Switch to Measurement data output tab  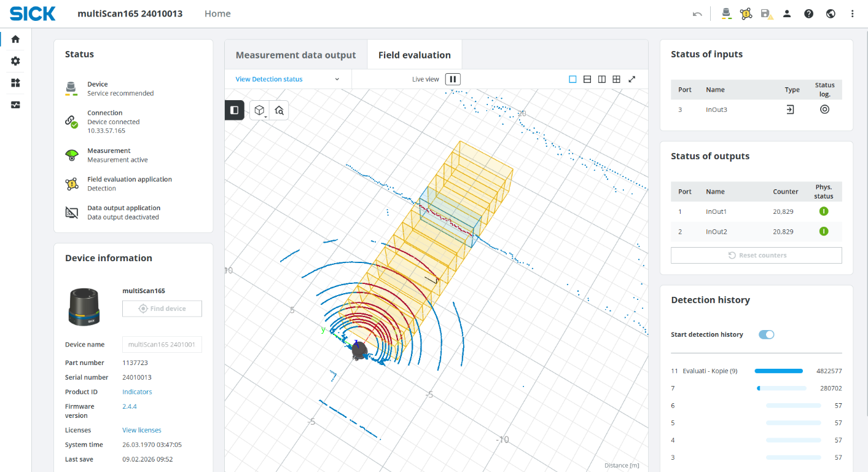tap(295, 55)
